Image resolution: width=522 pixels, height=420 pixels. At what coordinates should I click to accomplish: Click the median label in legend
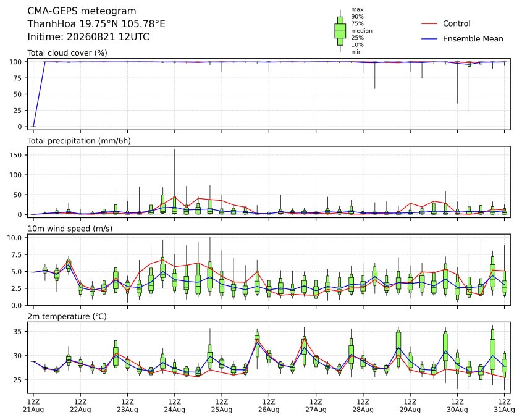[x=361, y=31]
